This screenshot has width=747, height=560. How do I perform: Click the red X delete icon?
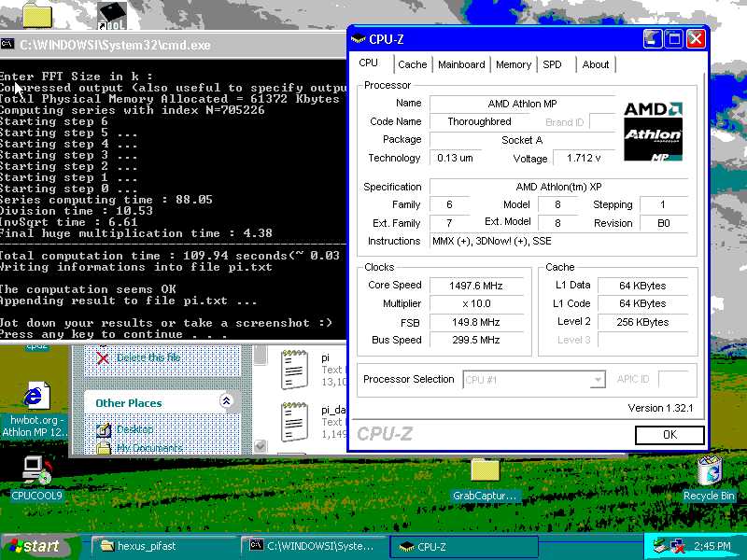(103, 358)
